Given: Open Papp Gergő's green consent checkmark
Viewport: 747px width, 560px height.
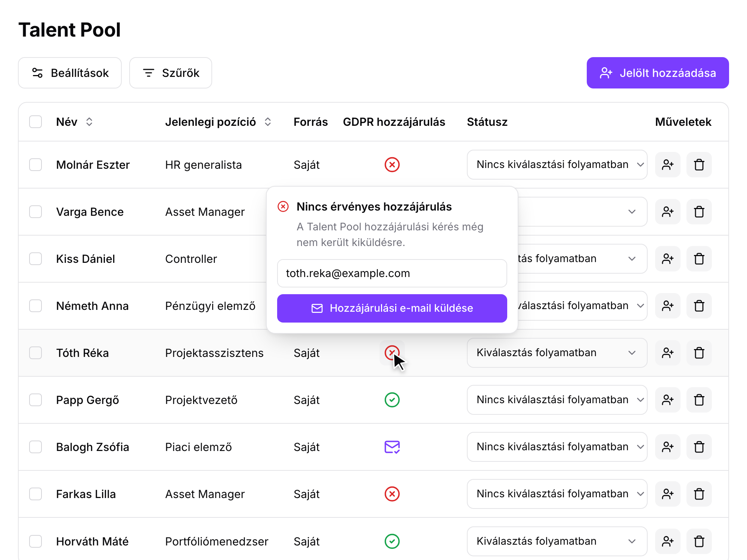Looking at the screenshot, I should click(x=392, y=400).
